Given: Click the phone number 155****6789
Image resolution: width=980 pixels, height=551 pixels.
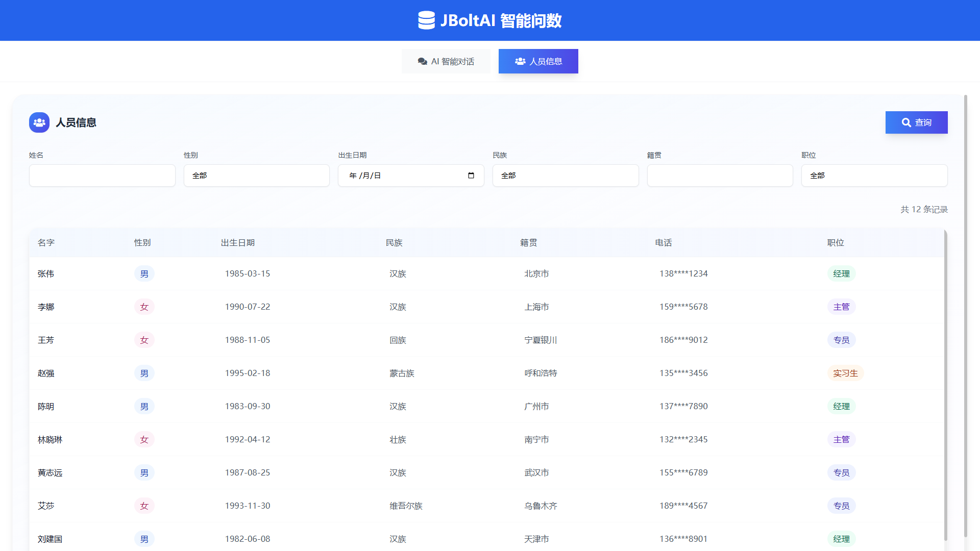Looking at the screenshot, I should [683, 473].
